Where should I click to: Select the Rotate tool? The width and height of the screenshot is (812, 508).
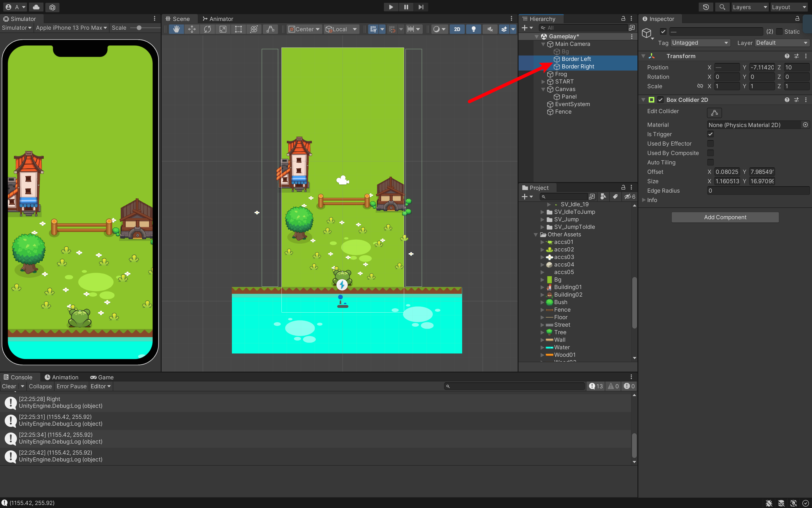[207, 29]
